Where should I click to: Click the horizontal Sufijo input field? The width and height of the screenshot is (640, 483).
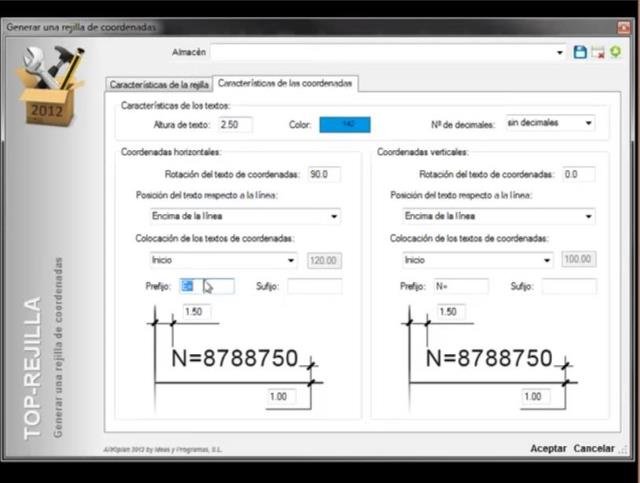pyautogui.click(x=314, y=286)
